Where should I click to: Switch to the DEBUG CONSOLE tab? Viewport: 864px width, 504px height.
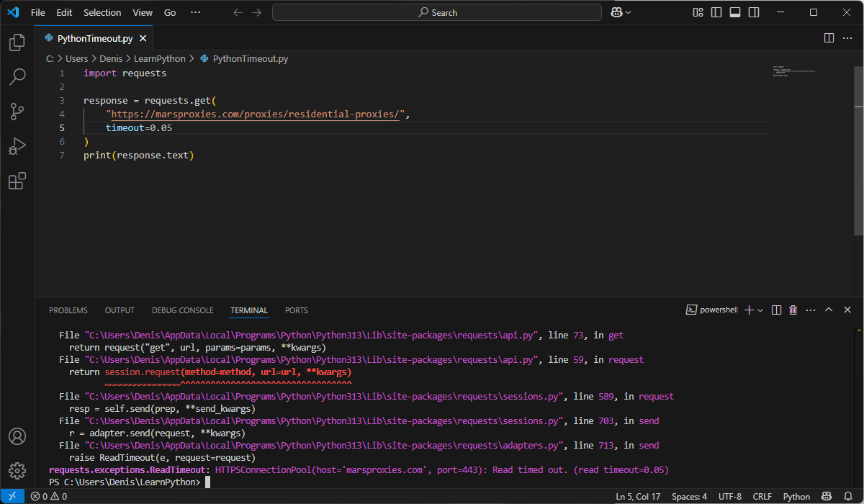[x=182, y=310]
